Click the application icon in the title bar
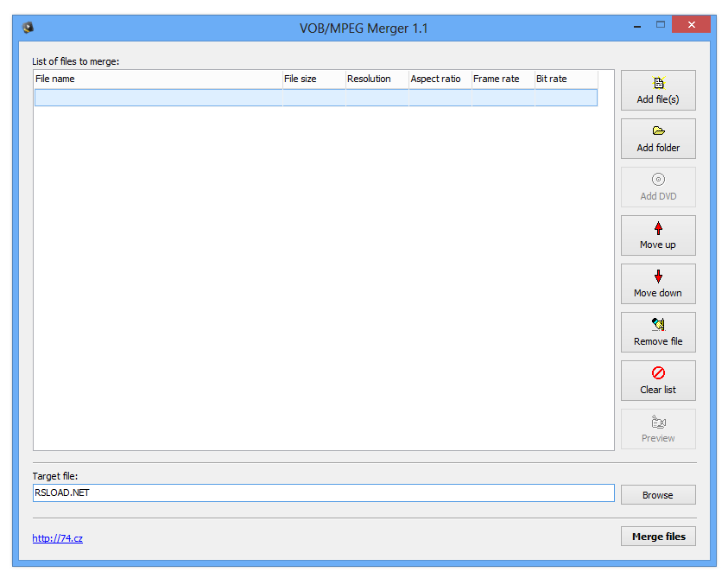Image resolution: width=728 pixels, height=572 pixels. coord(26,27)
